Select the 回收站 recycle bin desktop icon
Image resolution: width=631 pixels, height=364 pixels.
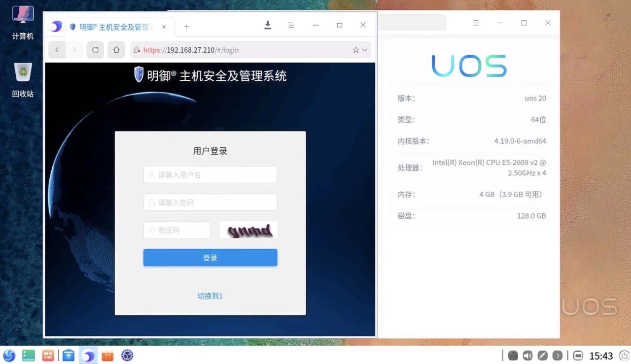pyautogui.click(x=23, y=80)
